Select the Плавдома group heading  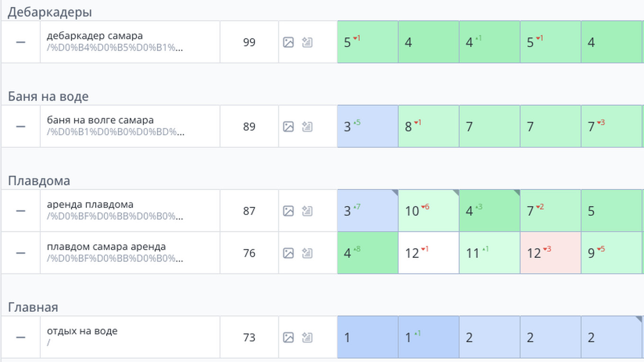(x=39, y=181)
